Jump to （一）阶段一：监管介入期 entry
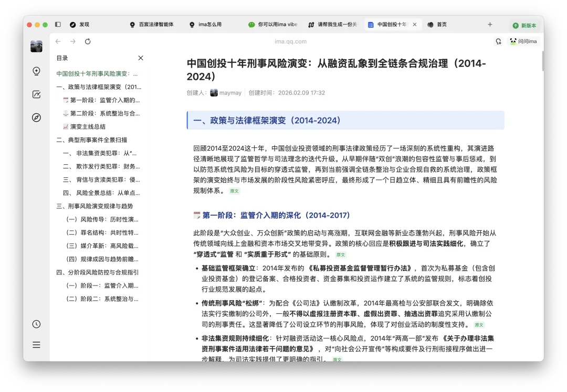This screenshot has height=392, width=567. [x=102, y=285]
